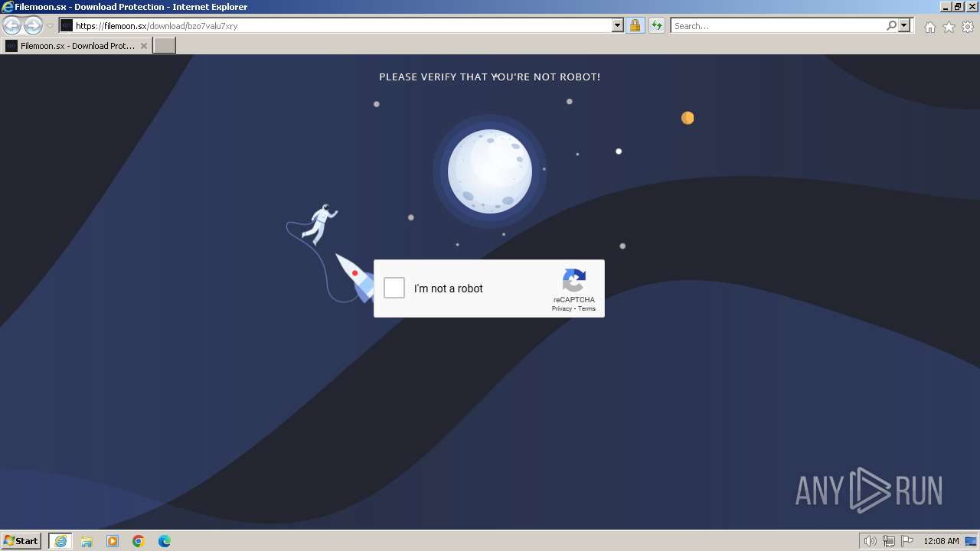This screenshot has height=551, width=980.
Task: Close the Filemoon.sx tab
Action: pyautogui.click(x=143, y=46)
